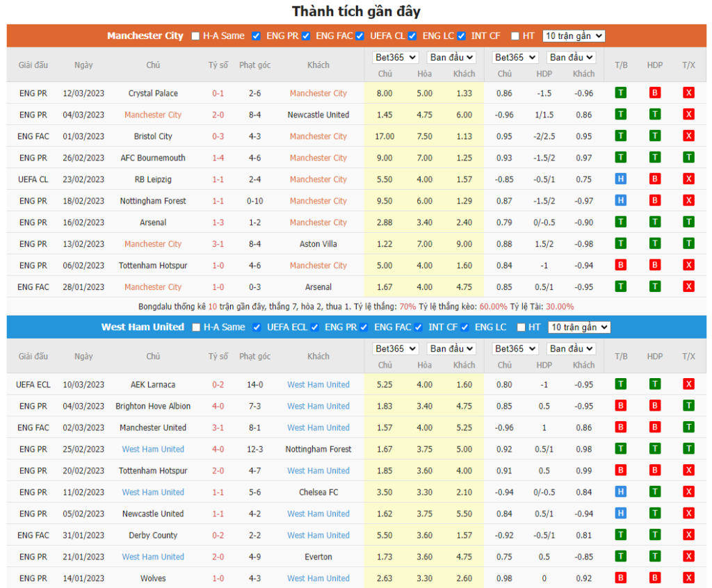
Task: Click HDP red B badge in Wolves row
Action: [654, 578]
